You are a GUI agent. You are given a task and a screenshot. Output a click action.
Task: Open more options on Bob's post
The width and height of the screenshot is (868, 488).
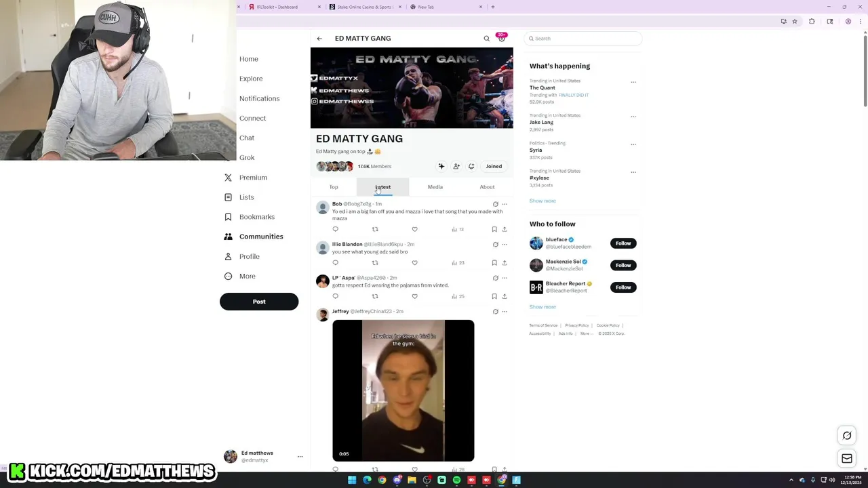tap(505, 204)
